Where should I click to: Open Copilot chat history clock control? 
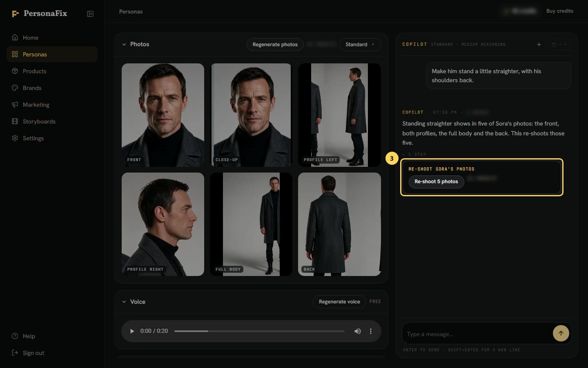tap(559, 45)
